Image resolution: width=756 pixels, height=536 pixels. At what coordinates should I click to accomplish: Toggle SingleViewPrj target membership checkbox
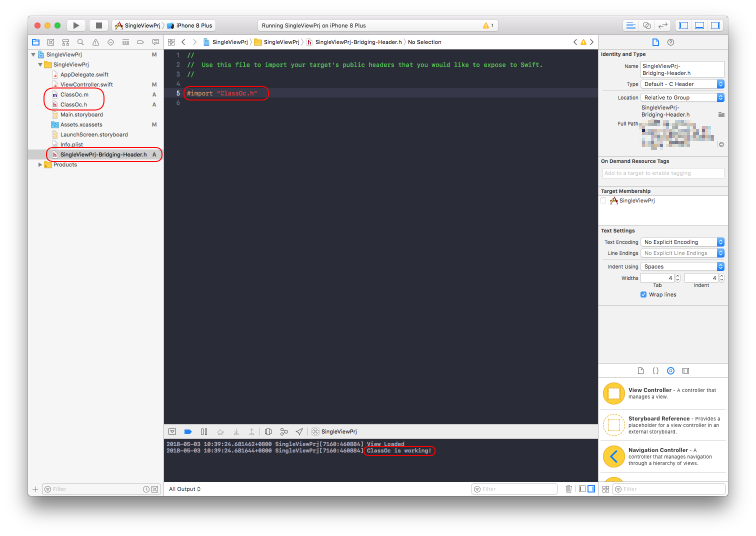point(603,200)
